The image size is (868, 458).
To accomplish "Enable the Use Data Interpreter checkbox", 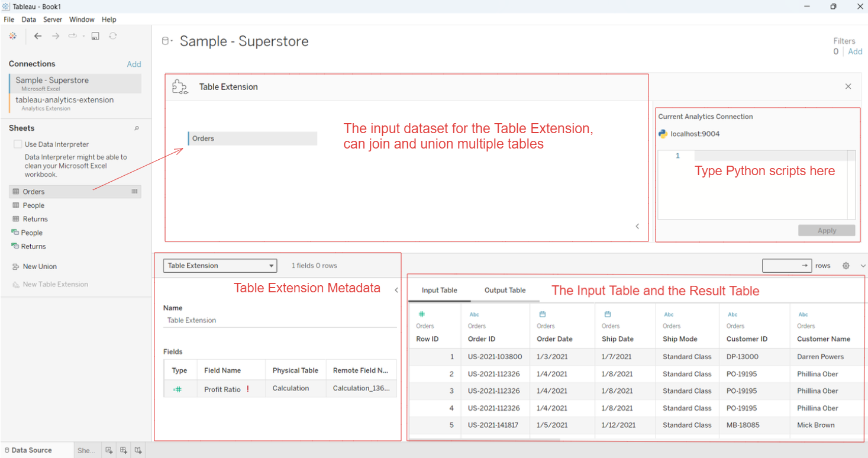I will pyautogui.click(x=18, y=144).
